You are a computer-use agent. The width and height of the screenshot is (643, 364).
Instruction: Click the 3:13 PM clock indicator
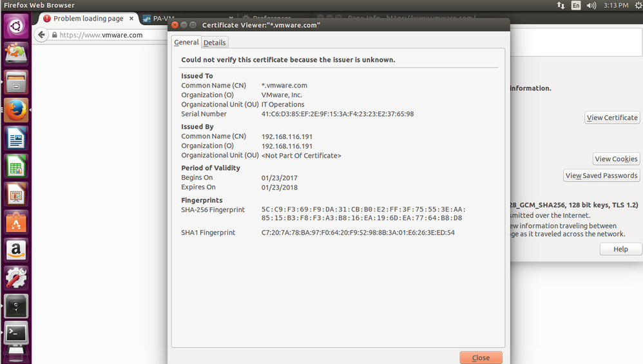pos(615,5)
